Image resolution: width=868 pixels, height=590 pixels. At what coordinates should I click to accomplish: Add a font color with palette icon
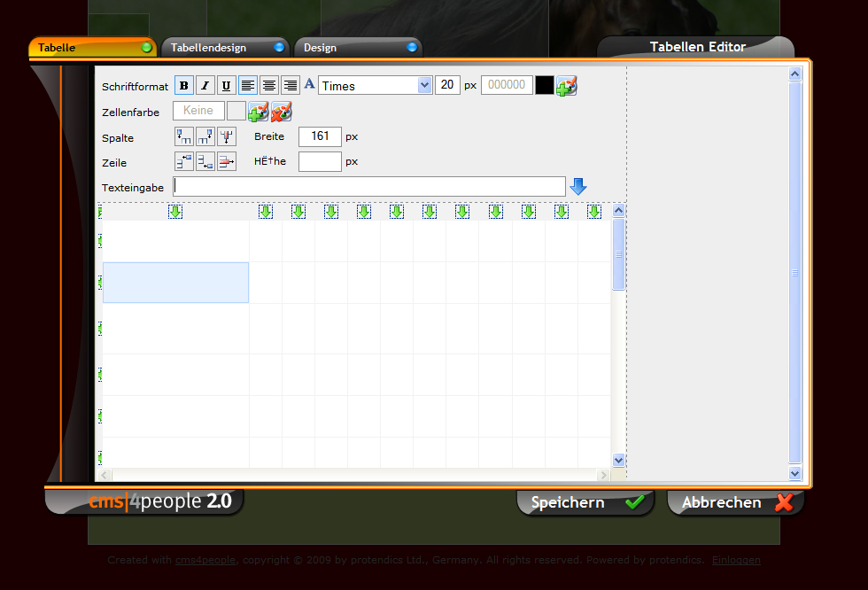pyautogui.click(x=567, y=85)
